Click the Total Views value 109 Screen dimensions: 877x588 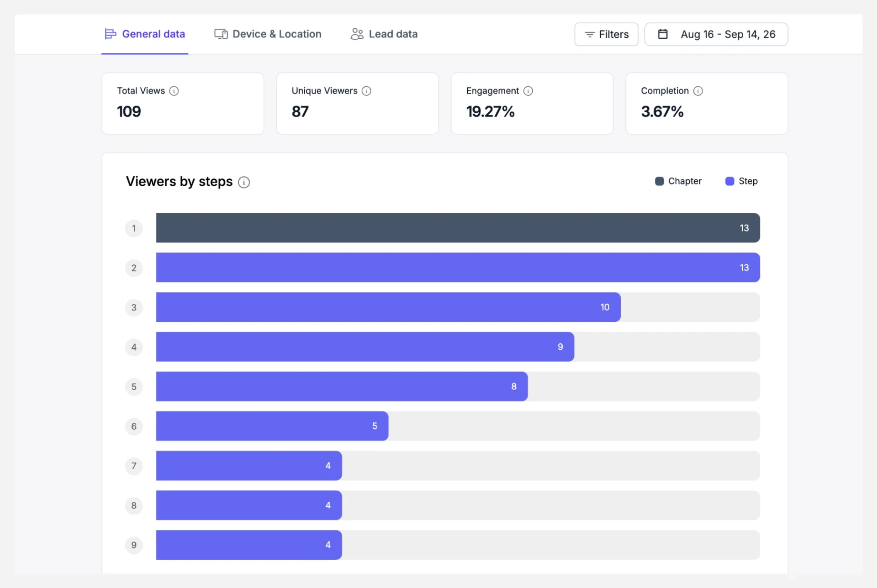[x=129, y=112]
